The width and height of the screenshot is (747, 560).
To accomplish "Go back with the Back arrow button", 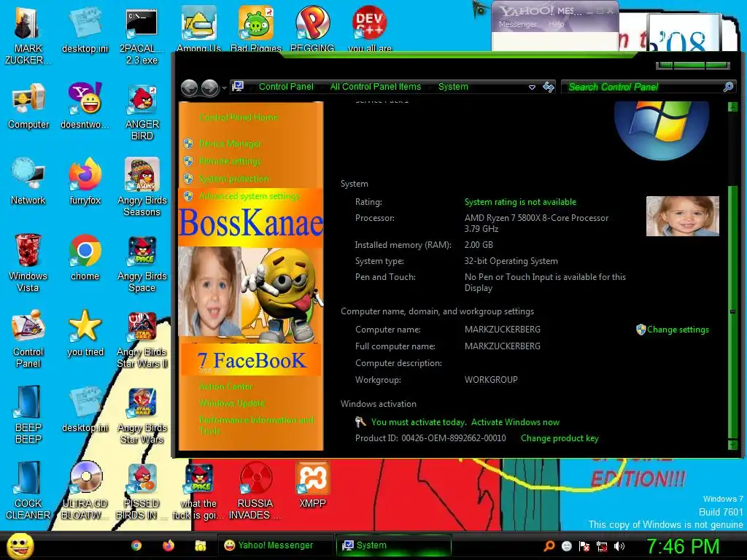I will click(190, 87).
